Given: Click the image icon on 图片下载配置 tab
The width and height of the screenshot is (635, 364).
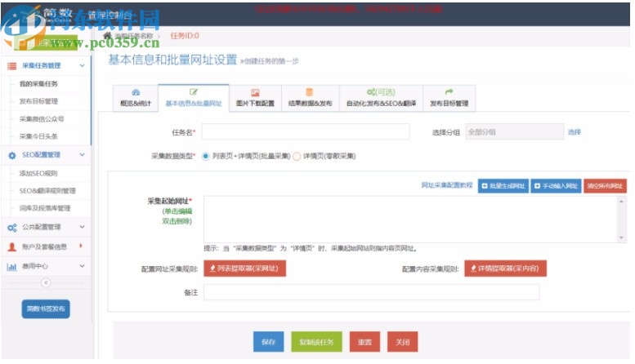Looking at the screenshot, I should (x=255, y=92).
